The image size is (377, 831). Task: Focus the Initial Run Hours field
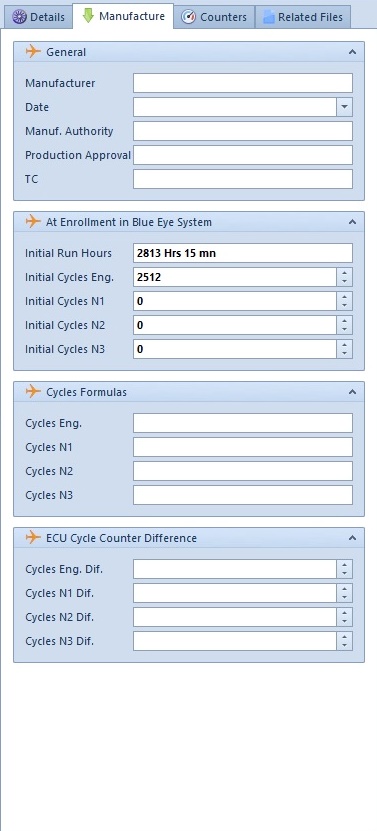coord(243,253)
